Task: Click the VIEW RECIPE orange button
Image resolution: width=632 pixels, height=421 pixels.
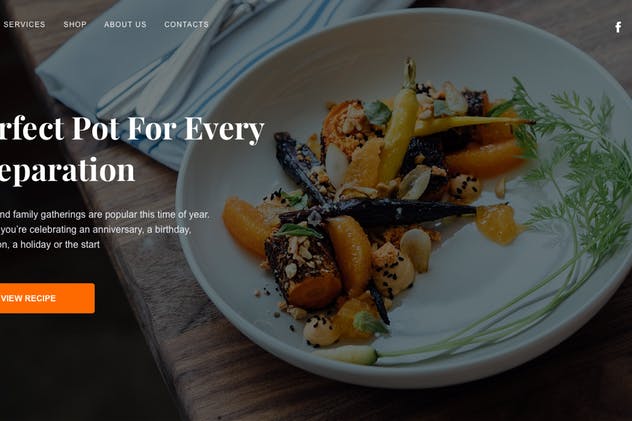Action: tap(47, 298)
